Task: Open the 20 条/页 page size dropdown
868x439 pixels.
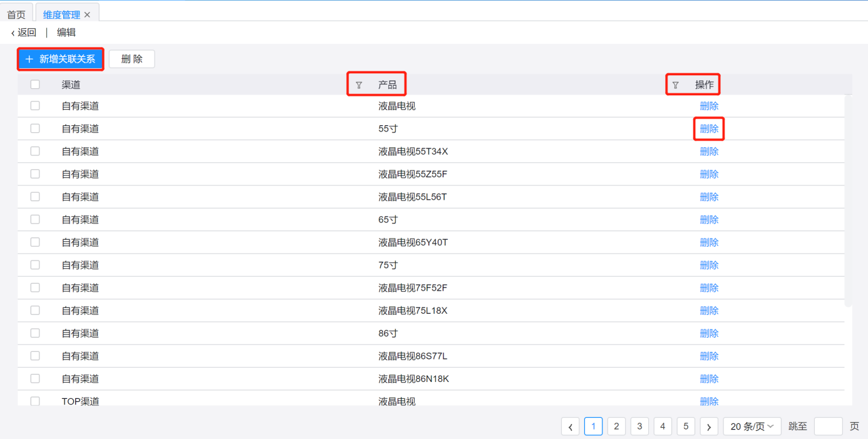Action: [x=752, y=426]
